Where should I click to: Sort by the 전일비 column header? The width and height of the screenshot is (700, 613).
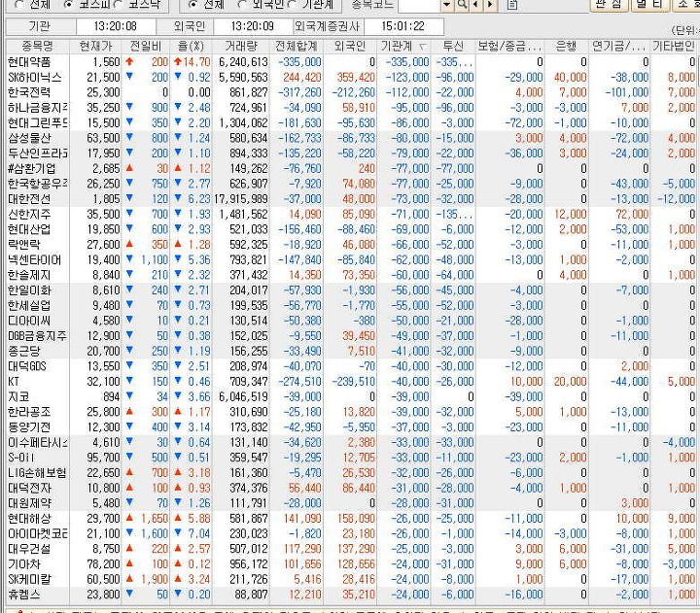tap(146, 46)
